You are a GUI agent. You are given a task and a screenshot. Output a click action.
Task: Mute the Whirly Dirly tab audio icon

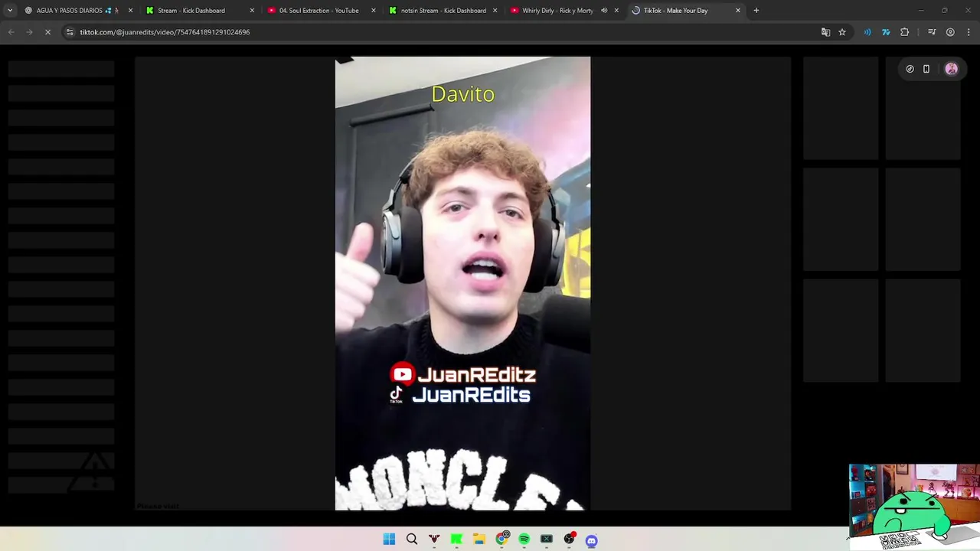pos(604,11)
